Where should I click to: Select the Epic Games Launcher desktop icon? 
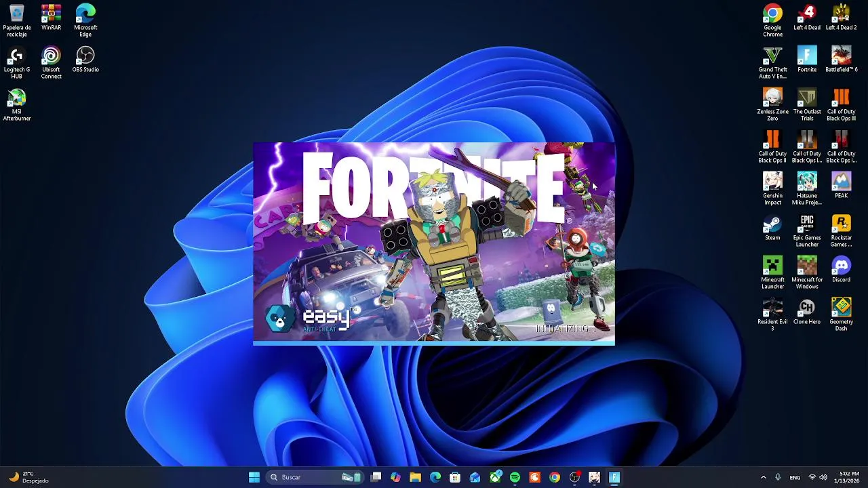807,230
